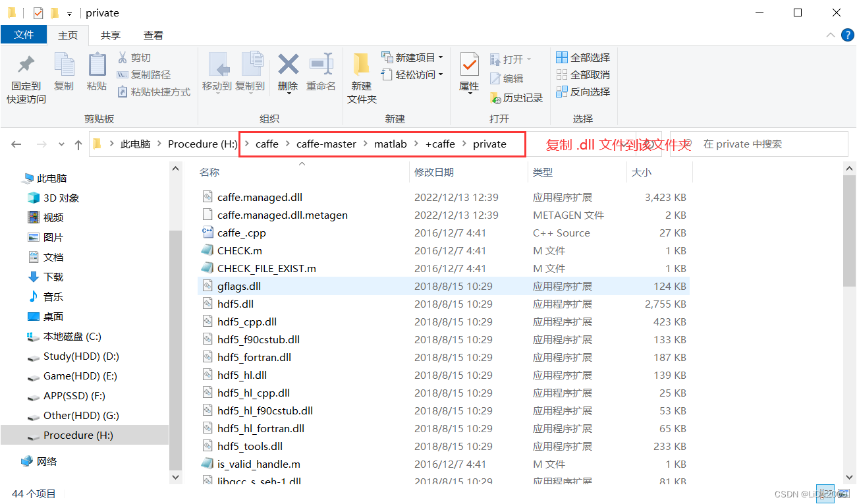857x504 pixels.
Task: Switch to the View tab
Action: click(x=153, y=36)
